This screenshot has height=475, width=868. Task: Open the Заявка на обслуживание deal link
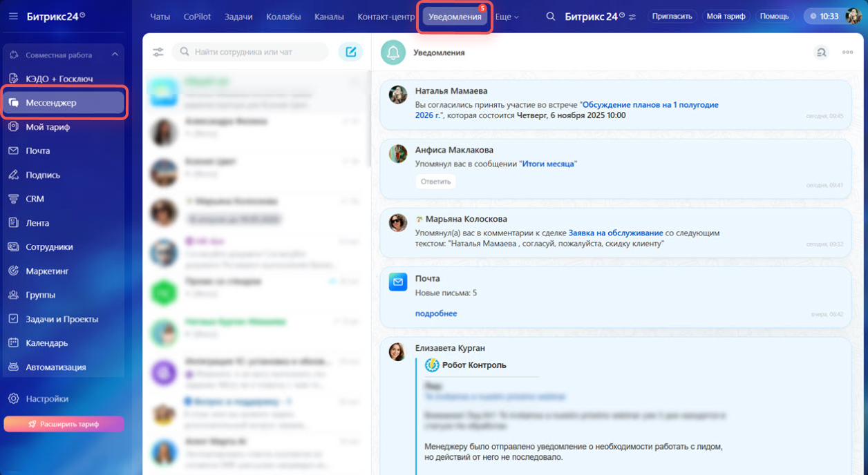pyautogui.click(x=615, y=233)
